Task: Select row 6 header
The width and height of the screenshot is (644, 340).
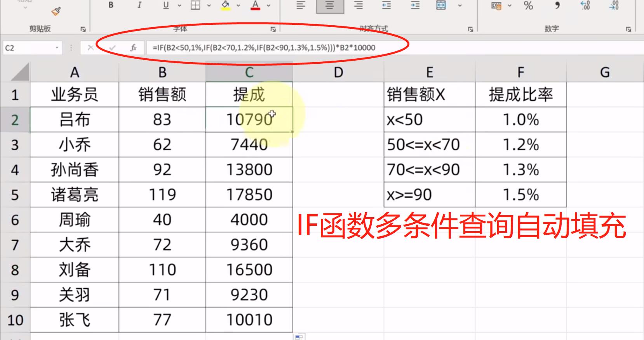Action: [15, 220]
